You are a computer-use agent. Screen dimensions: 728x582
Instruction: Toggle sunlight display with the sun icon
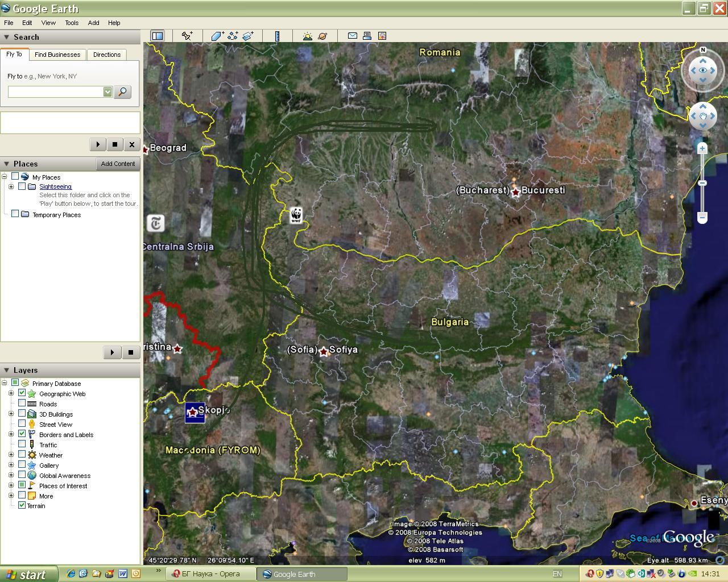click(x=307, y=36)
